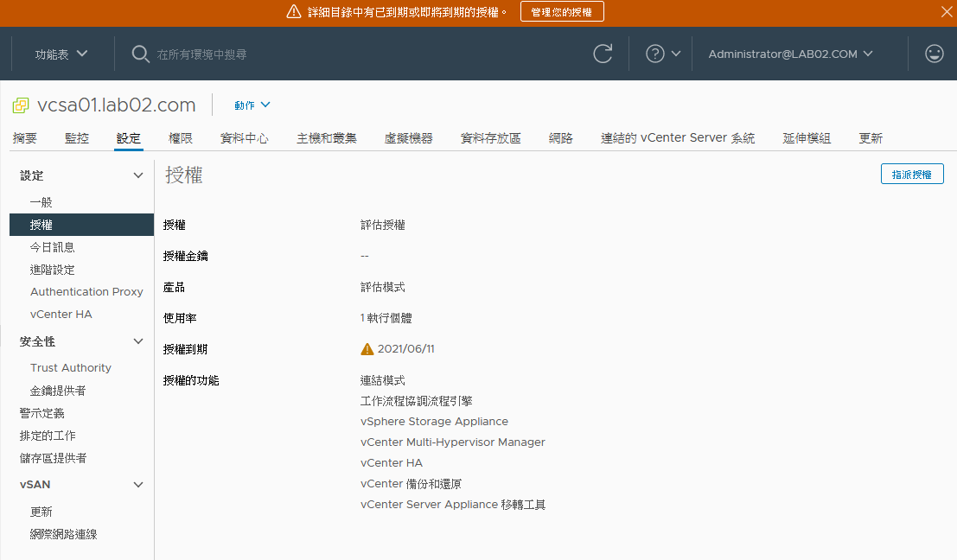Select 授權 in the settings sidebar
The width and height of the screenshot is (957, 560).
(82, 225)
